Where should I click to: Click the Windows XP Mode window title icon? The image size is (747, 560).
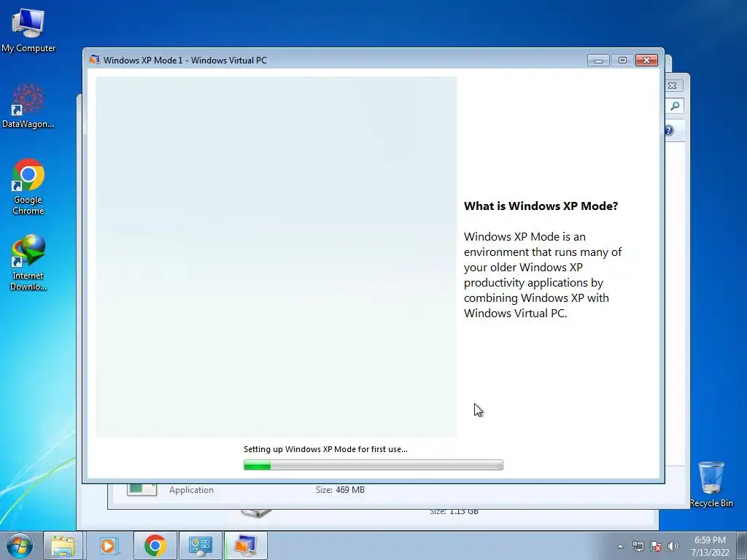(94, 60)
